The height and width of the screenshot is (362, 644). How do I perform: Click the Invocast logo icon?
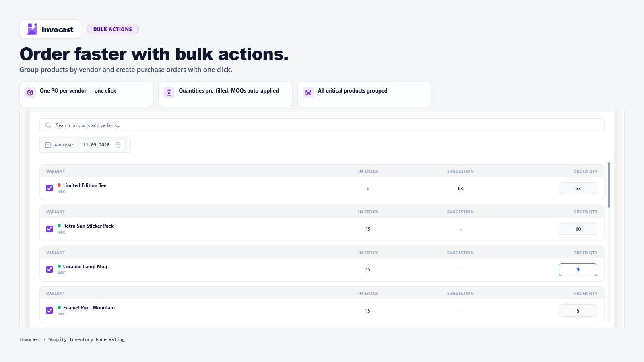(x=32, y=29)
